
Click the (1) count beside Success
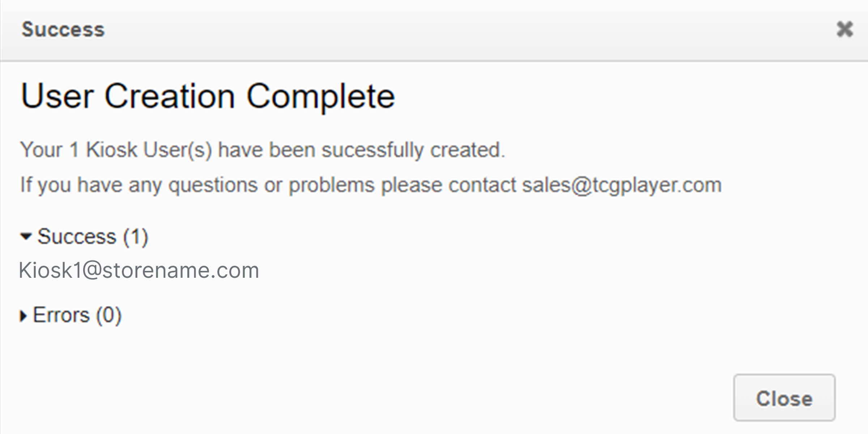136,237
